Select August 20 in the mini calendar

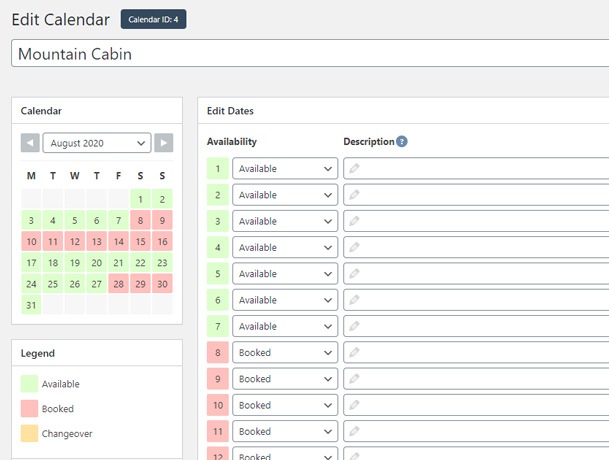[96, 263]
